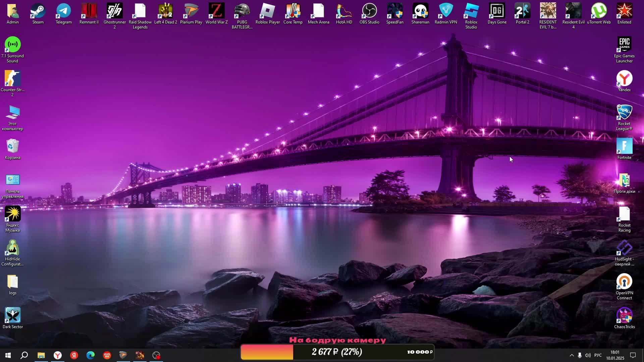This screenshot has width=644, height=362.
Task: Click the Яндекс Музыка shortcut
Action: pos(13,219)
